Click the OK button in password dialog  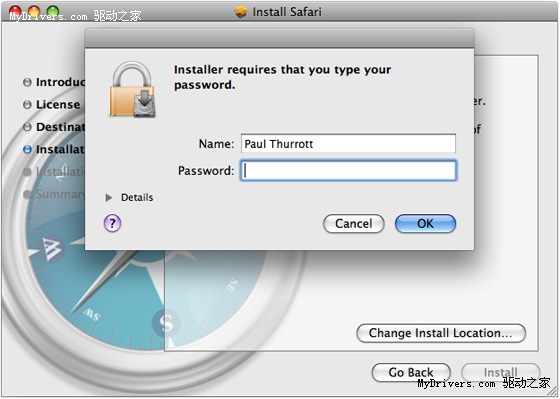click(425, 224)
